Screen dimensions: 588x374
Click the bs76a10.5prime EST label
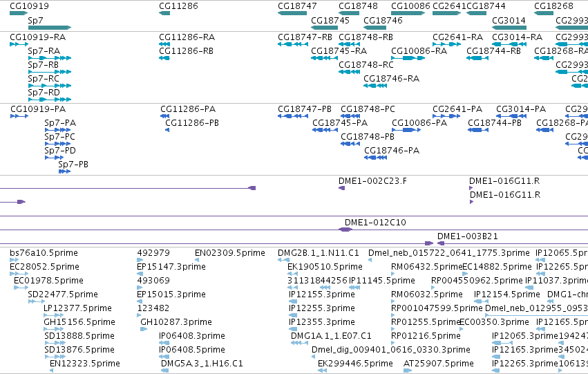click(x=44, y=253)
